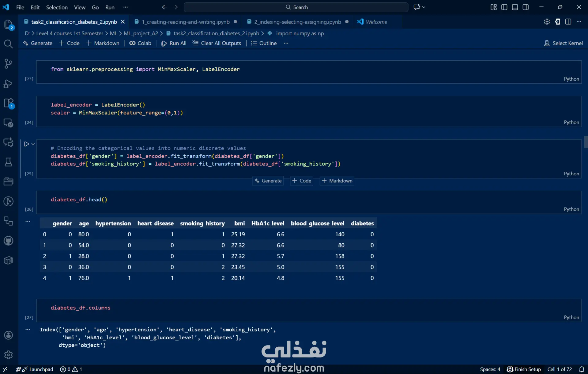Open Run and Debug view
The width and height of the screenshot is (588, 374).
pyautogui.click(x=8, y=84)
